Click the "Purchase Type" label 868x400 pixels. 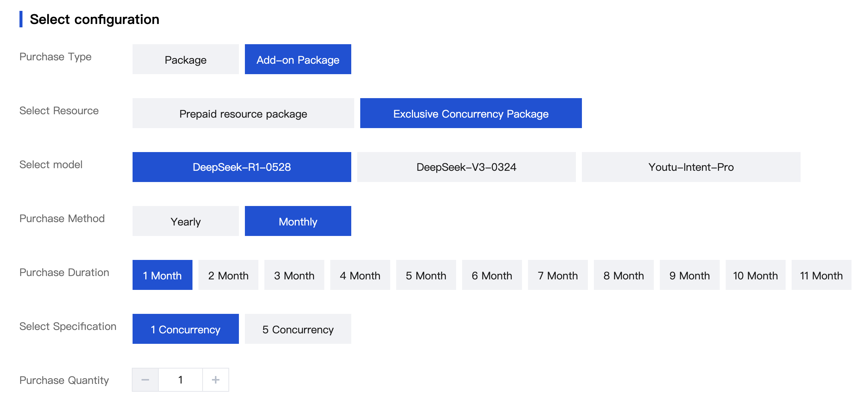(55, 57)
